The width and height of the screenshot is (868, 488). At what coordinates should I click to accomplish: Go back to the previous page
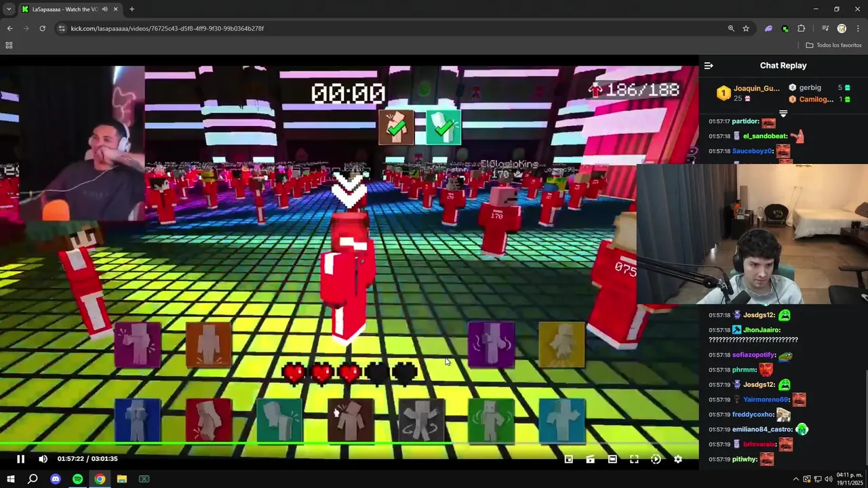click(x=9, y=28)
